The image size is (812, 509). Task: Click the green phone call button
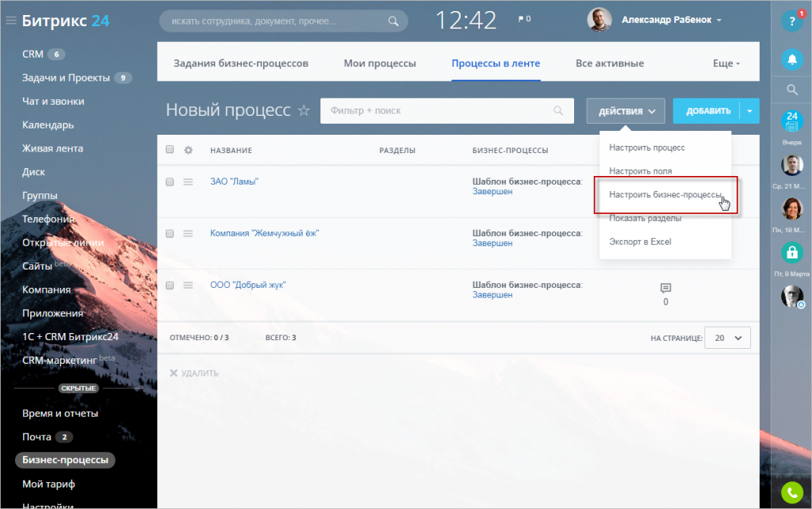(792, 492)
